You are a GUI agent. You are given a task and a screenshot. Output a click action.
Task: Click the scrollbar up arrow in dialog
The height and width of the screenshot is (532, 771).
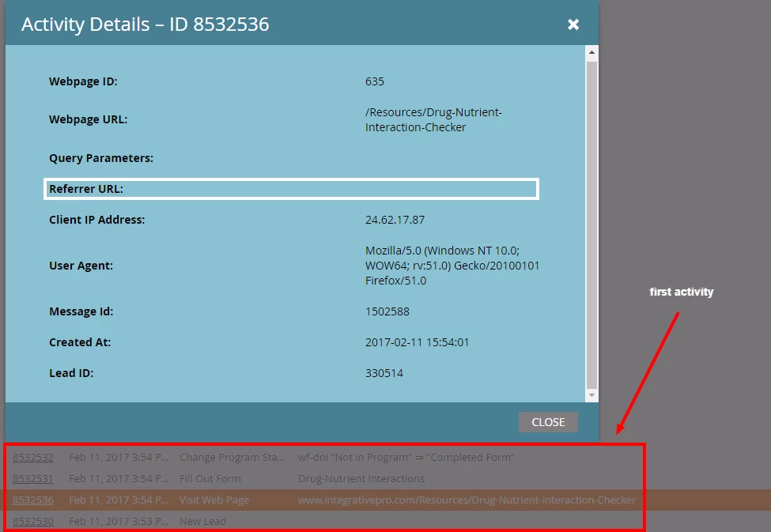click(x=591, y=52)
